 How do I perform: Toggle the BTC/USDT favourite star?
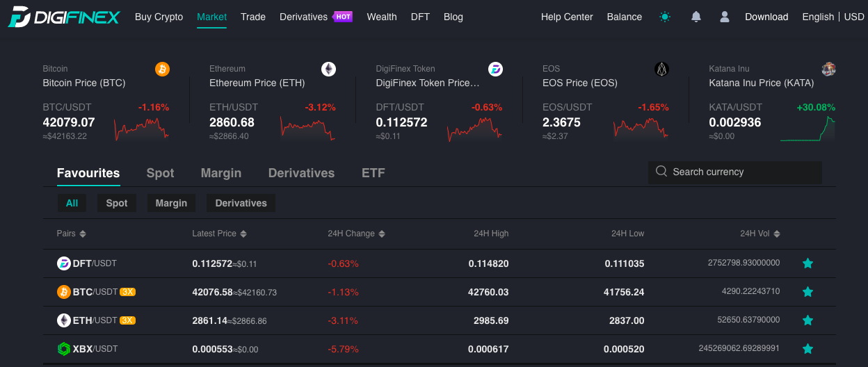pyautogui.click(x=807, y=292)
